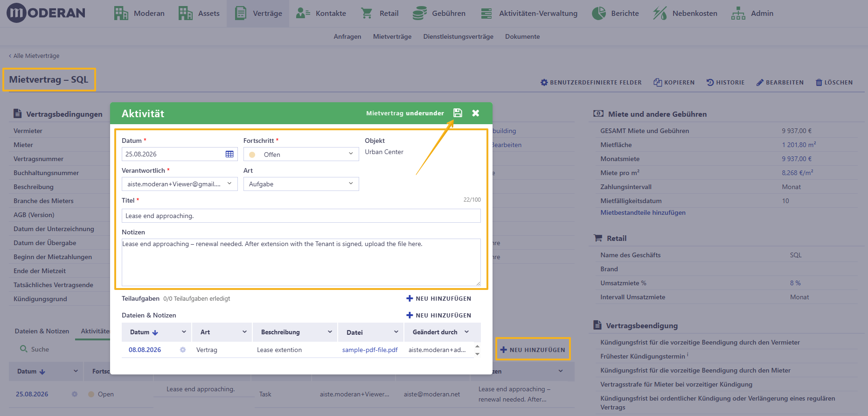
Task: Go to Nebenkosten
Action: (x=685, y=13)
